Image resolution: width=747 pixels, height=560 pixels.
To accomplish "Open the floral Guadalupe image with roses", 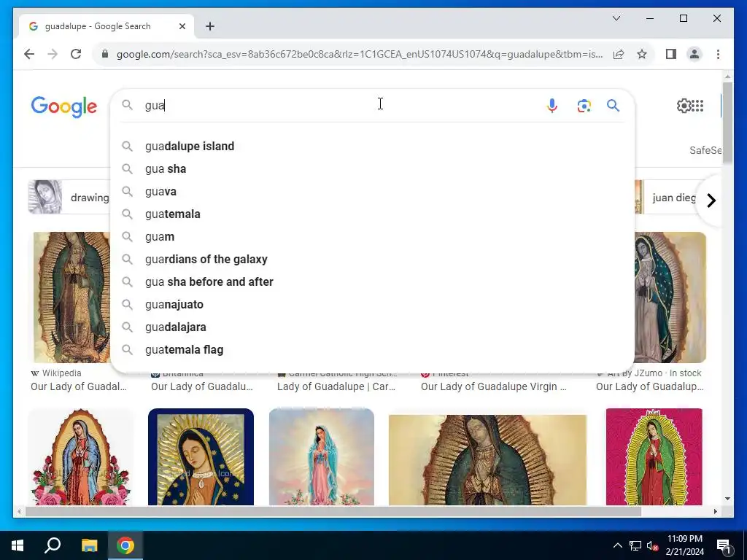I will tap(80, 456).
